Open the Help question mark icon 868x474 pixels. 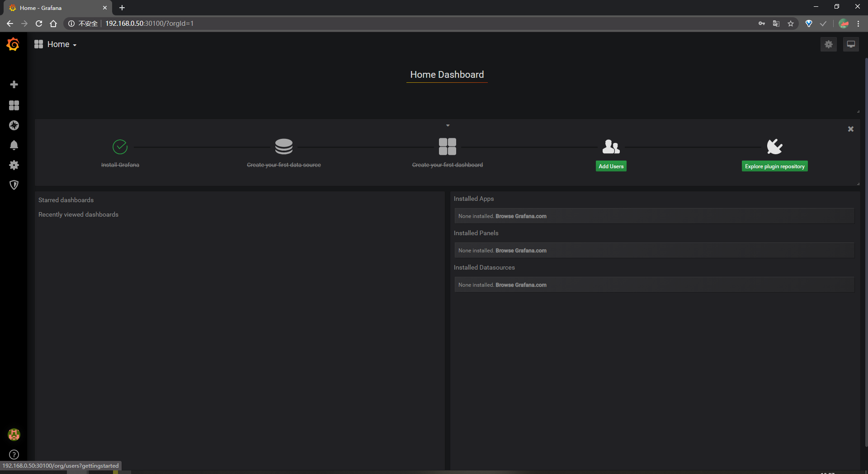(14, 455)
